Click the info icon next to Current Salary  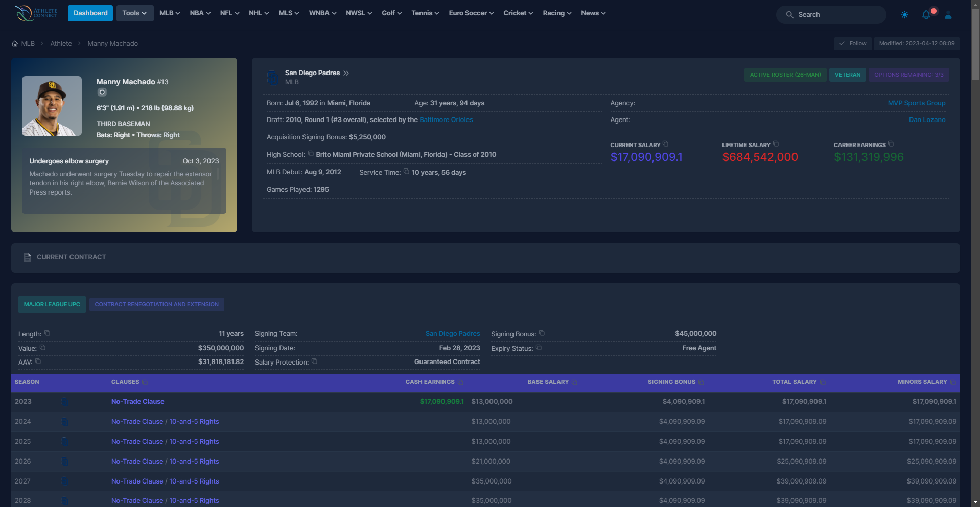(665, 144)
